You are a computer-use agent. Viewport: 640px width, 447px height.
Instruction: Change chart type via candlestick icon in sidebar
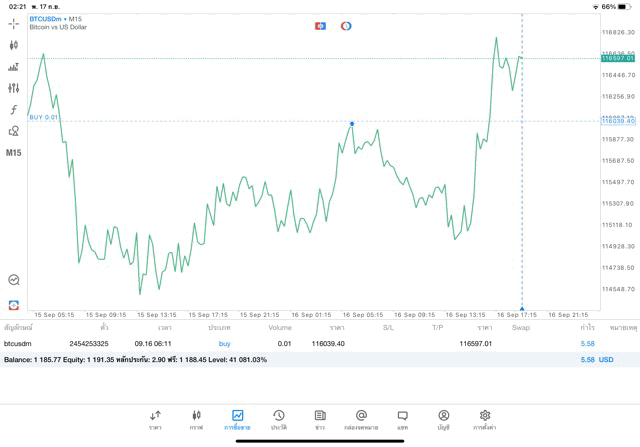pyautogui.click(x=14, y=45)
